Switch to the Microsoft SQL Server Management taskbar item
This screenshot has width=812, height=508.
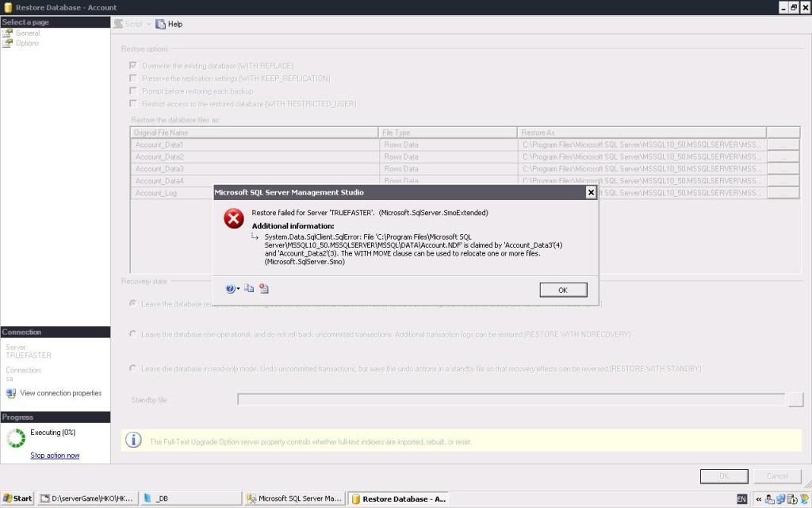point(294,498)
